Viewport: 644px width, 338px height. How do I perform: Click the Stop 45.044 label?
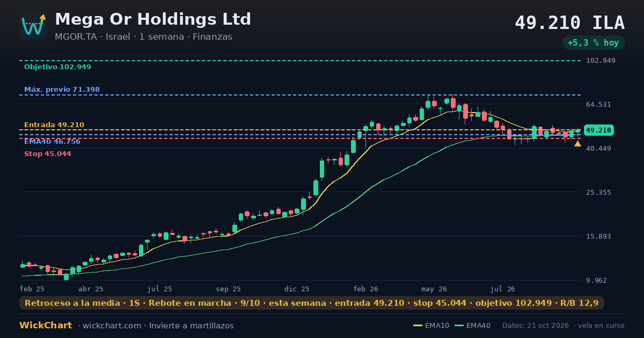pyautogui.click(x=48, y=154)
